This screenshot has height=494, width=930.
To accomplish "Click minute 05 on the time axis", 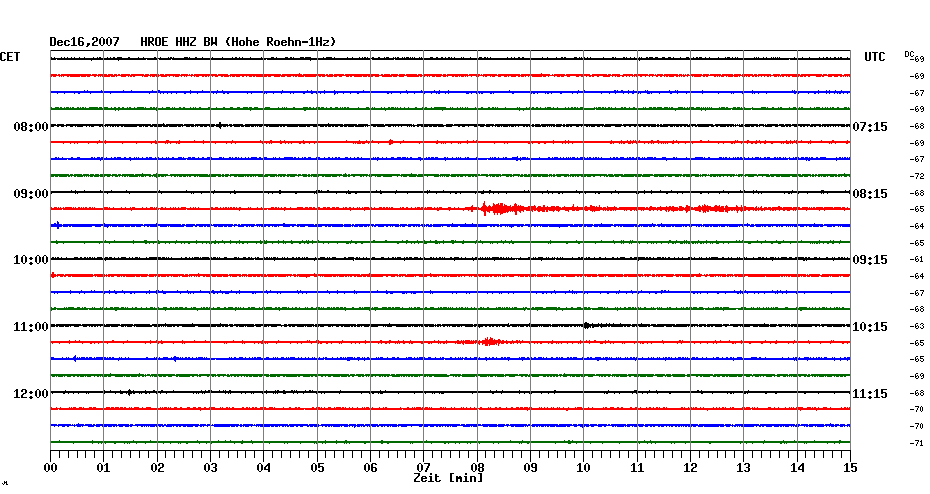I will coord(317,468).
